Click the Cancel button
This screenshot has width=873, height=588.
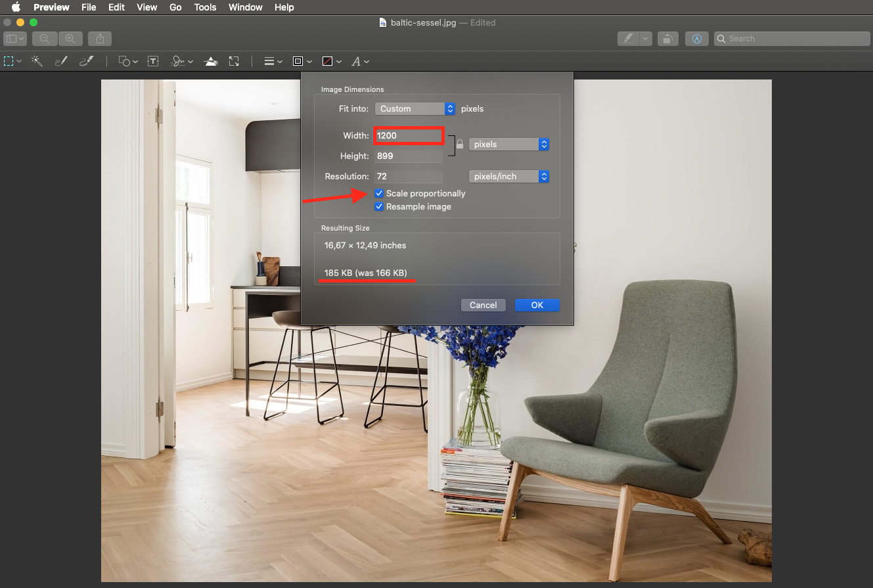(483, 305)
